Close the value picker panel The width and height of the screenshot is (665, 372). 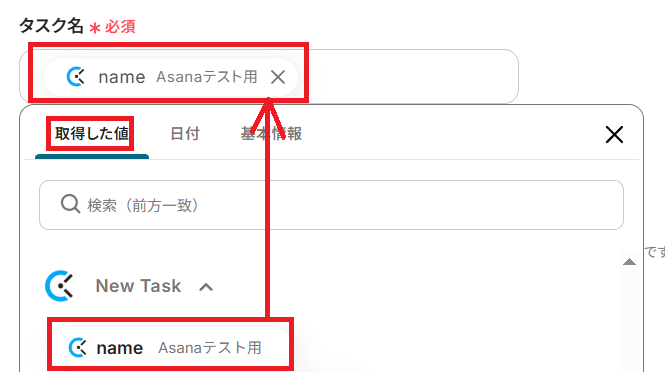(614, 135)
